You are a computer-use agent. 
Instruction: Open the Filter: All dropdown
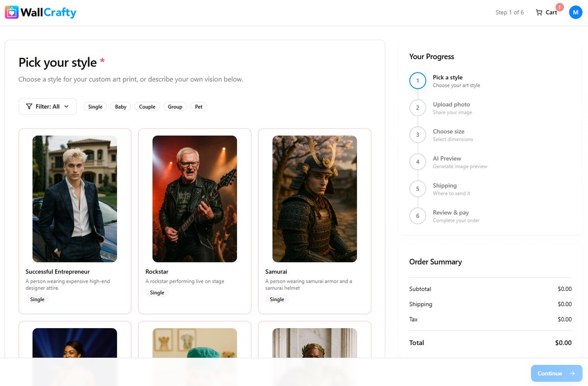click(x=47, y=106)
